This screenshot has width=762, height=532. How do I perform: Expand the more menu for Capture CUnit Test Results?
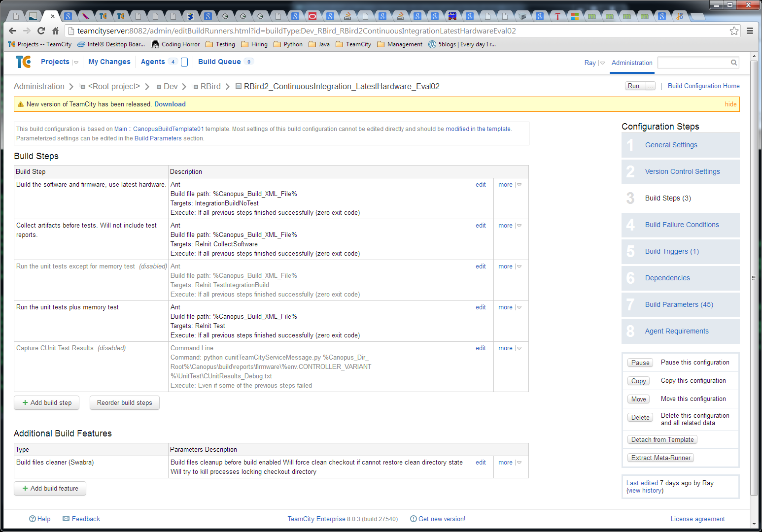[519, 348]
